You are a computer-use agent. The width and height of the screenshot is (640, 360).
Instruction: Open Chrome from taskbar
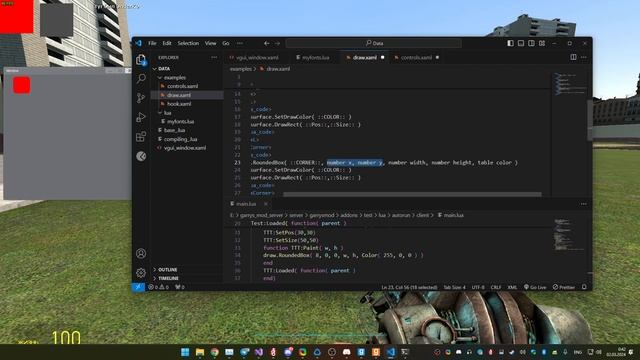pos(214,352)
